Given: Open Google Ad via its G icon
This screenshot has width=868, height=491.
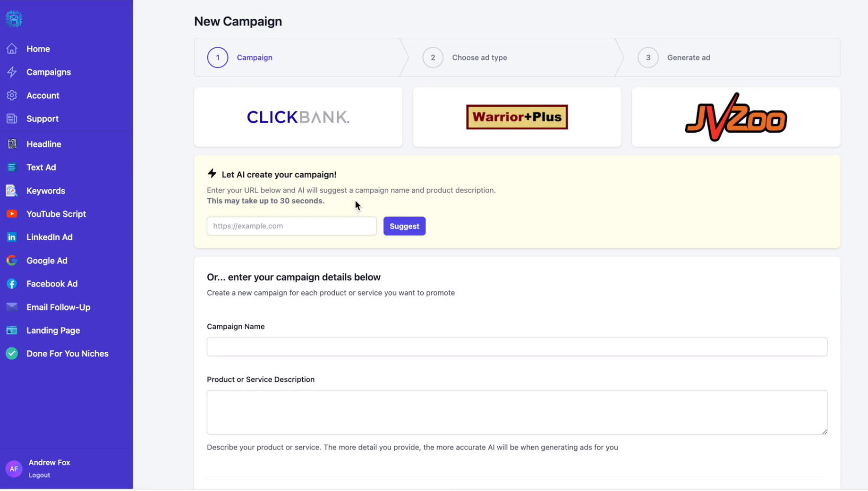Looking at the screenshot, I should (12, 261).
